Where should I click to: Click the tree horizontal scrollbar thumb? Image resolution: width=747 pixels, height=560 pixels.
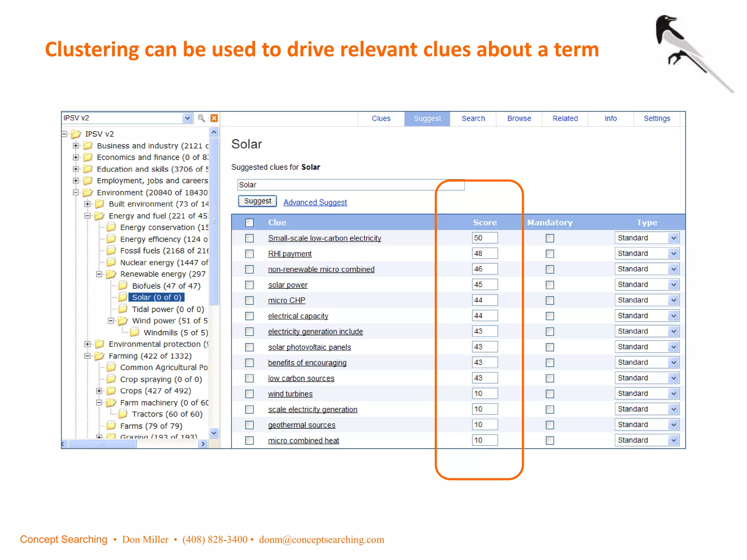pyautogui.click(x=102, y=444)
